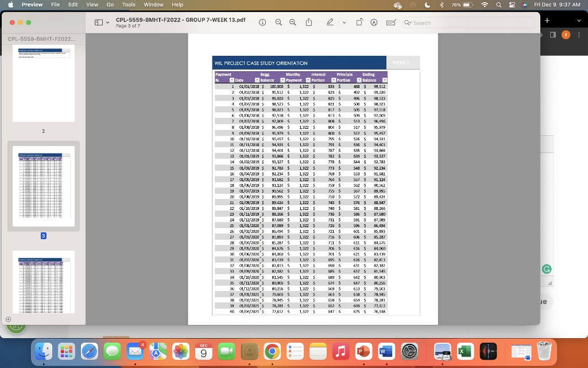Rotate the page with the rotate icon

pos(359,21)
